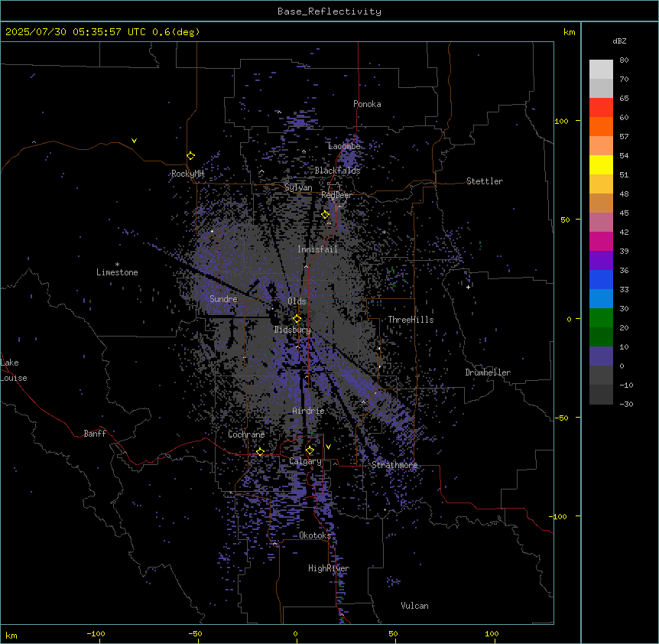Select the bright yellow 51-54 dBZ swatch
The width and height of the screenshot is (659, 644).
coord(601,164)
